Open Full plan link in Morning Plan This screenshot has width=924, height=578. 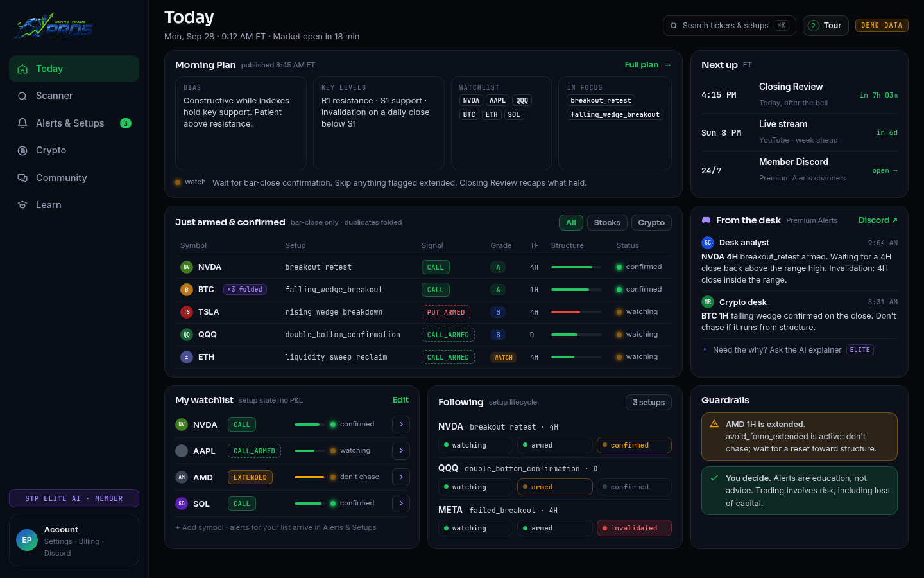[648, 65]
